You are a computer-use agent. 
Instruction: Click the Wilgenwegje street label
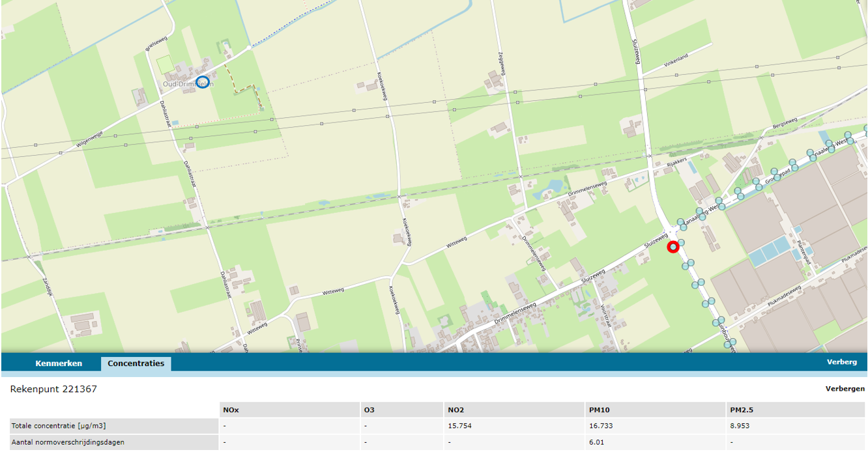(x=90, y=138)
